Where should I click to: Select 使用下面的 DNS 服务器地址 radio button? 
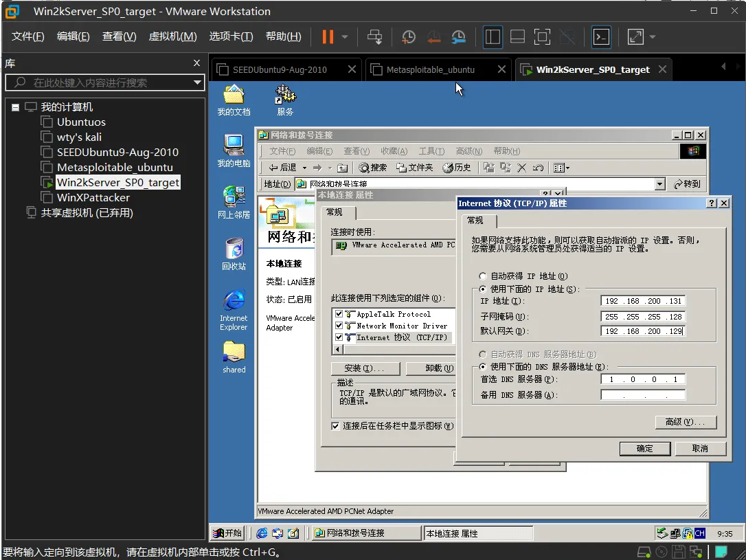482,367
